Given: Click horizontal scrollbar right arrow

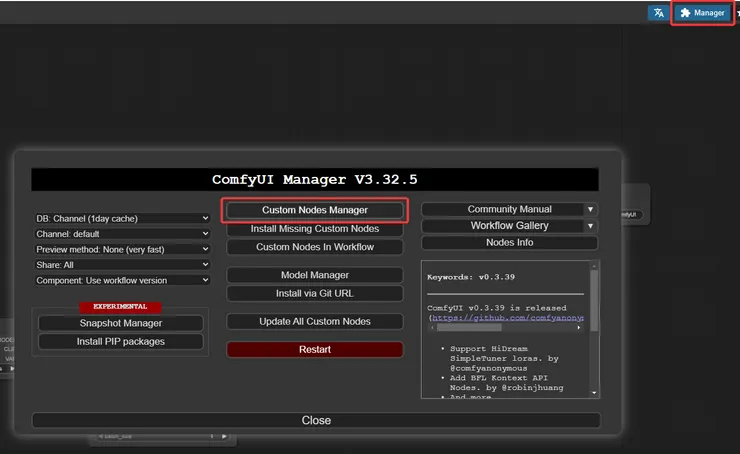Looking at the screenshot, I should [579, 328].
